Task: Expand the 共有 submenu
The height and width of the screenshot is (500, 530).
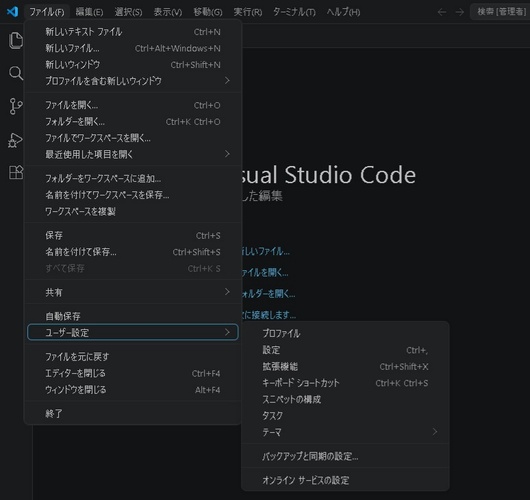Action: click(133, 292)
